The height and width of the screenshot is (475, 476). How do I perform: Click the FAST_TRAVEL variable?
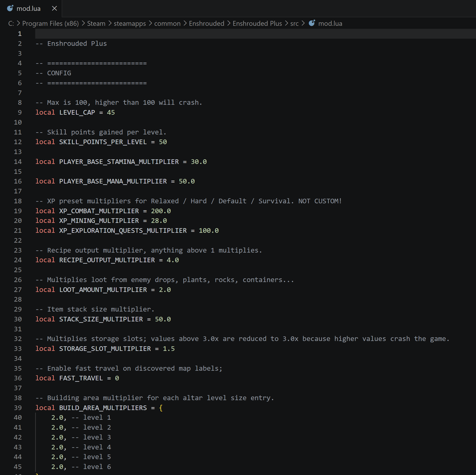click(81, 379)
